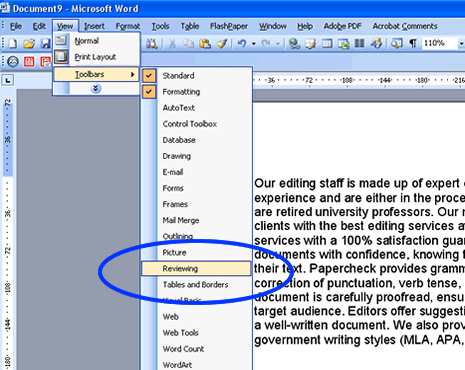Open the Window menu
Image resolution: width=465 pixels, height=370 pixels.
[273, 26]
